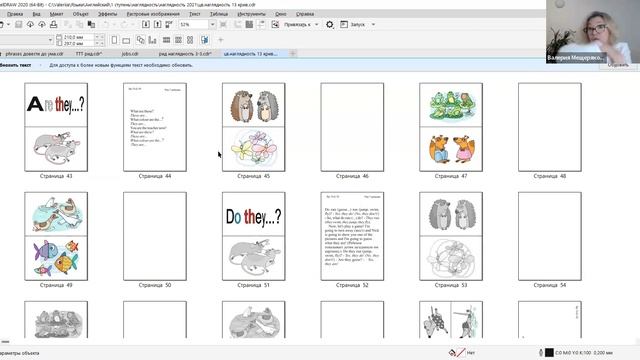Open Options via the gear icon
Screen dimensions: 640x360
coord(329,24)
